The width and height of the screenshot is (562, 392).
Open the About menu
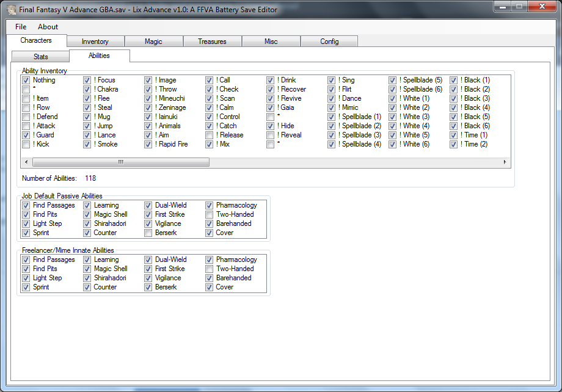pos(48,27)
